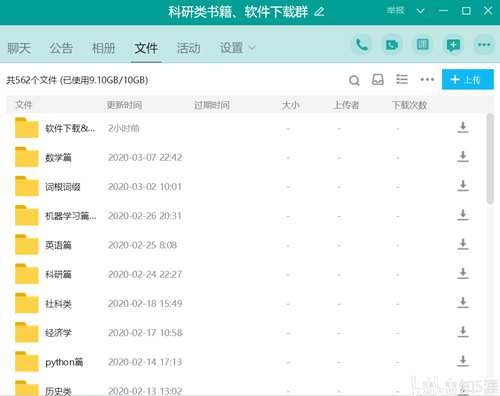The height and width of the screenshot is (396, 500).
Task: Open the 科研篇 folder icon
Action: click(27, 274)
